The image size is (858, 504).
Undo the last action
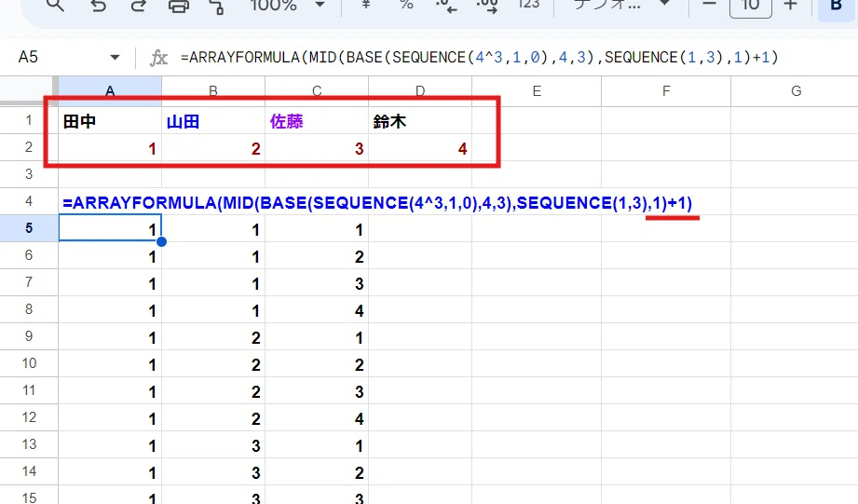tap(98, 6)
